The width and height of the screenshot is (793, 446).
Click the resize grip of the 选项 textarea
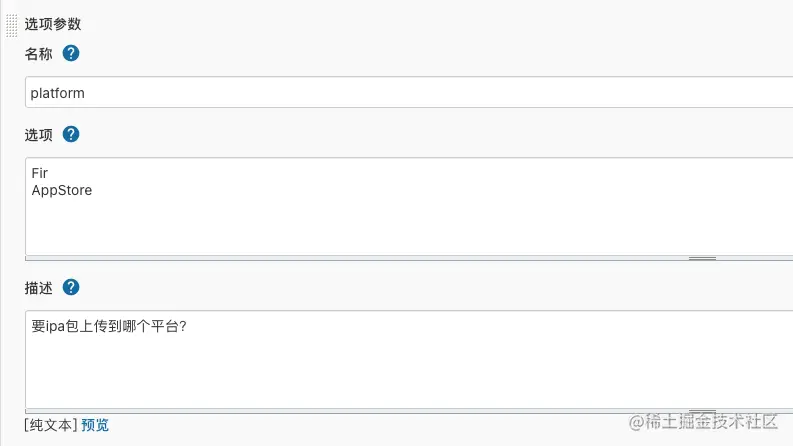pos(702,258)
